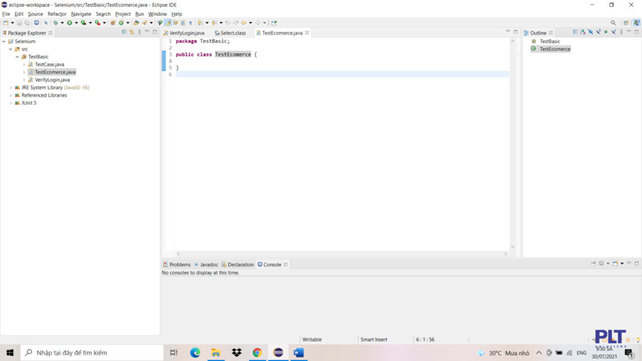Toggle Hide Fields in Outline toolbar
Screen dimensions: 642x361
click(x=590, y=32)
